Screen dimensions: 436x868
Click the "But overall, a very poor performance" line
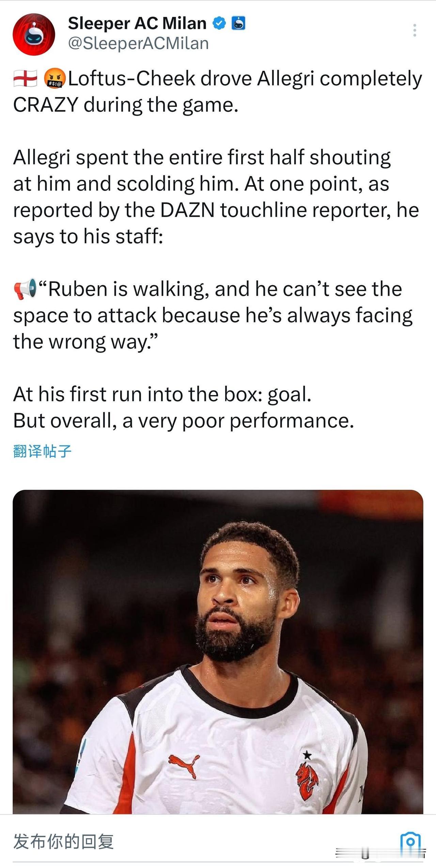coord(184,421)
